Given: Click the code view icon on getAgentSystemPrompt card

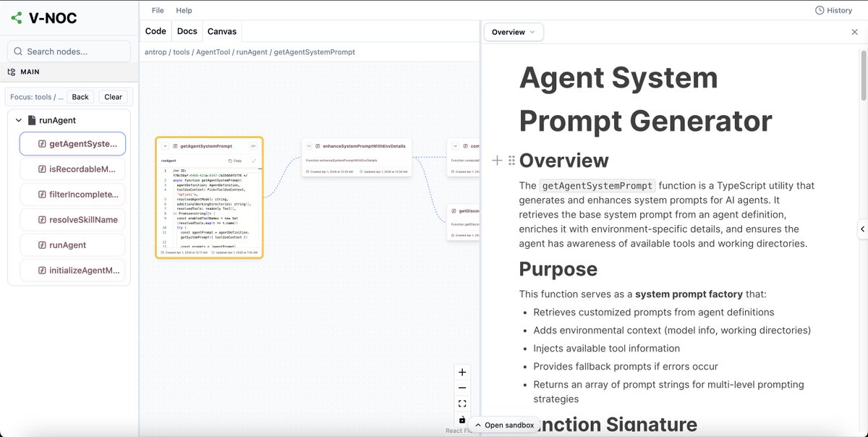Looking at the screenshot, I should (253, 146).
